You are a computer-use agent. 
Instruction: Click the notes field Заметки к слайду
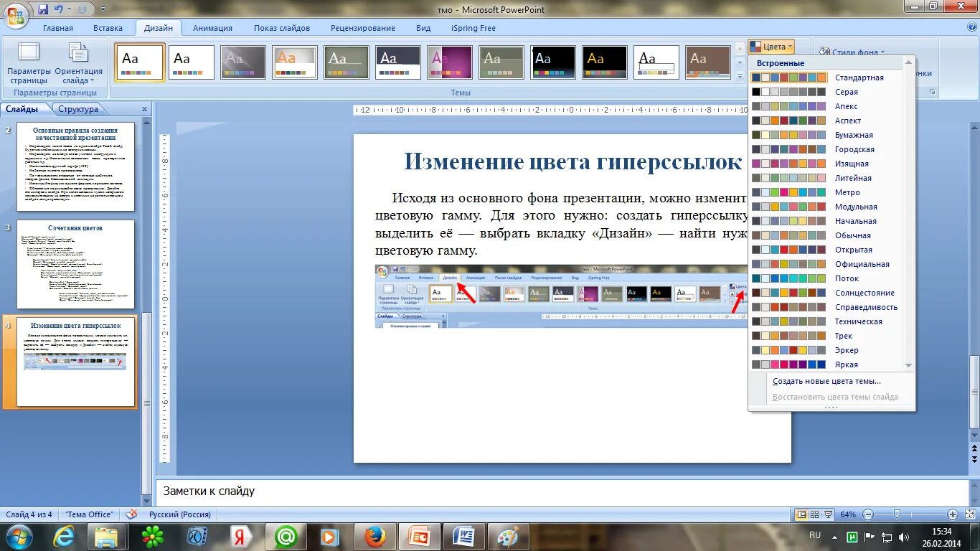tap(562, 491)
